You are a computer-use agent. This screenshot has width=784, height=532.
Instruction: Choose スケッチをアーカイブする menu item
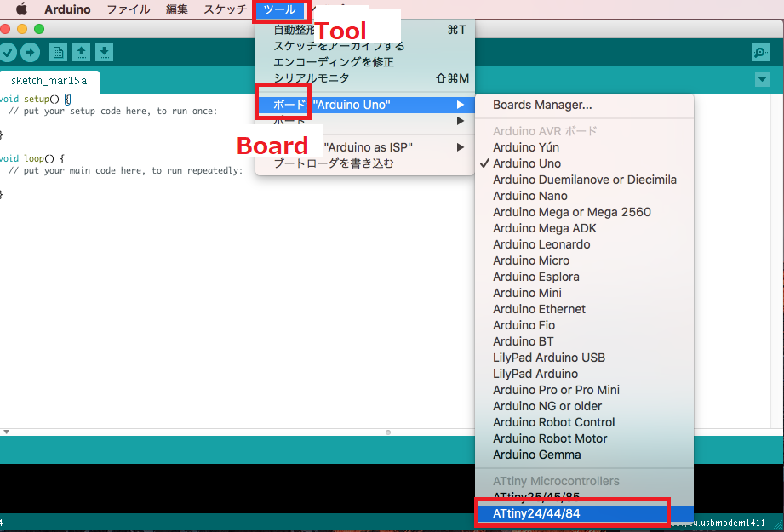point(365,46)
